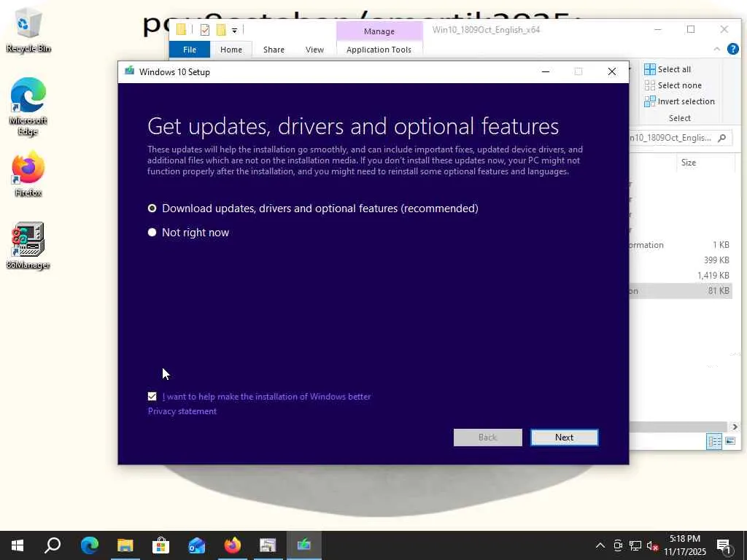Switch Explorer to large icons view
Viewport: 747px width, 560px height.
(729, 441)
